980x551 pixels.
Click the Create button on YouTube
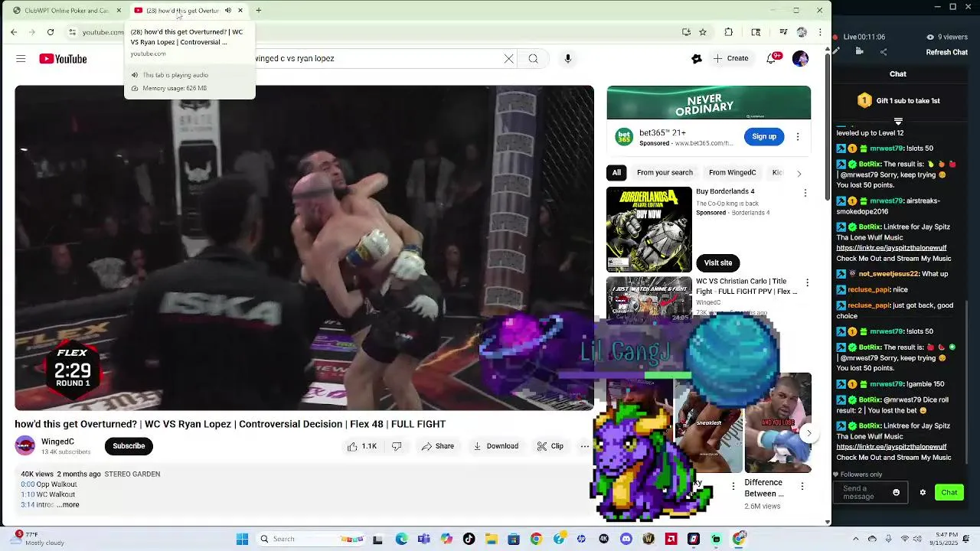[730, 58]
